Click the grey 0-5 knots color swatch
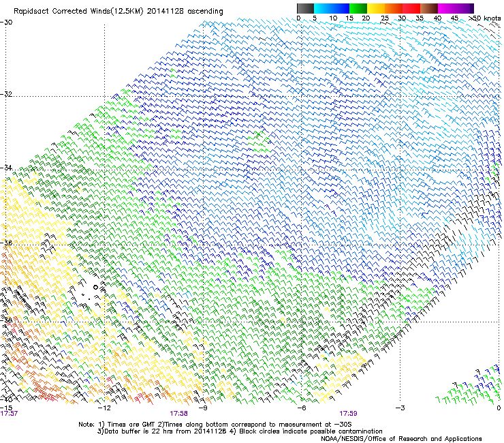 [305, 8]
